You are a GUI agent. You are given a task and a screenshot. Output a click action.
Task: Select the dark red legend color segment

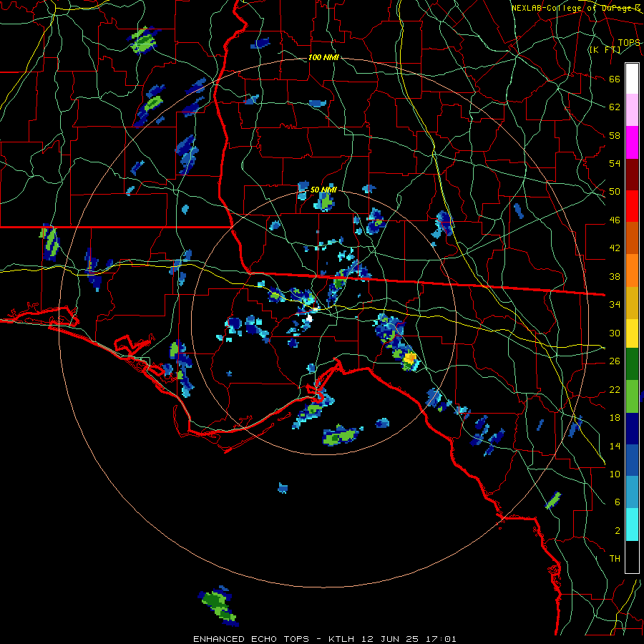pyautogui.click(x=632, y=174)
